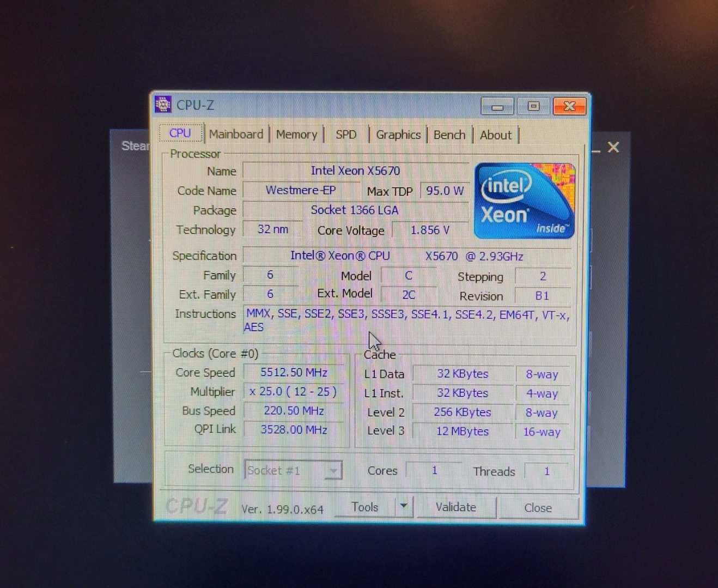718x588 pixels.
Task: Minimize the CPU-Z window
Action: [x=497, y=106]
